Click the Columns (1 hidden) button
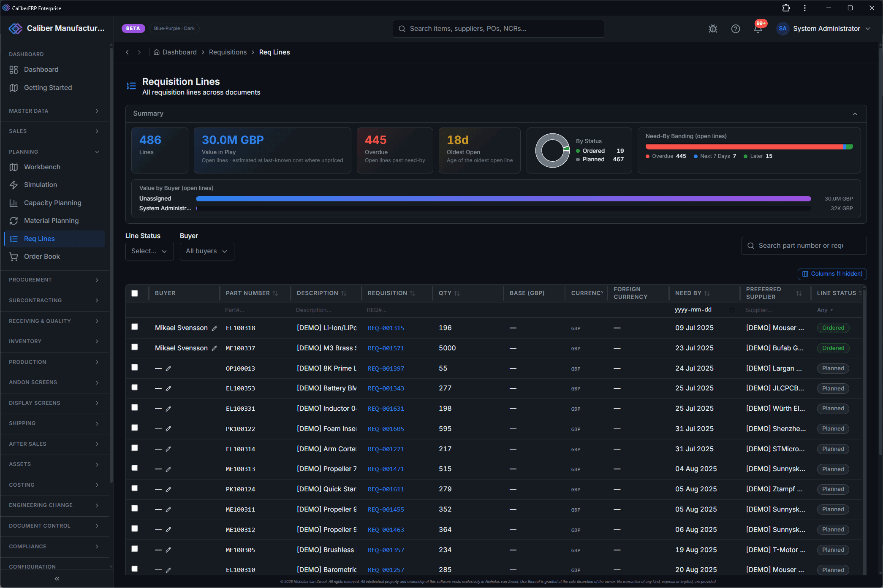This screenshot has width=883, height=588. (x=832, y=274)
